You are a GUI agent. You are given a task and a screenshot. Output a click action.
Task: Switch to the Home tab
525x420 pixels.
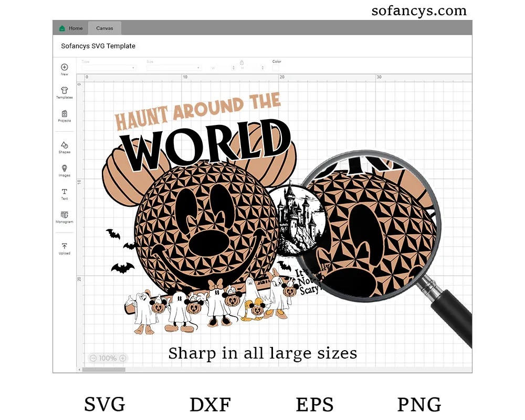pos(71,28)
